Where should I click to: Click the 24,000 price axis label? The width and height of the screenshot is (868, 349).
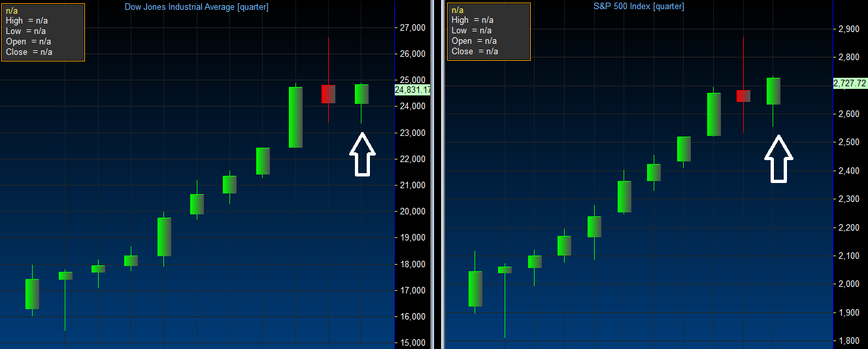(x=412, y=107)
